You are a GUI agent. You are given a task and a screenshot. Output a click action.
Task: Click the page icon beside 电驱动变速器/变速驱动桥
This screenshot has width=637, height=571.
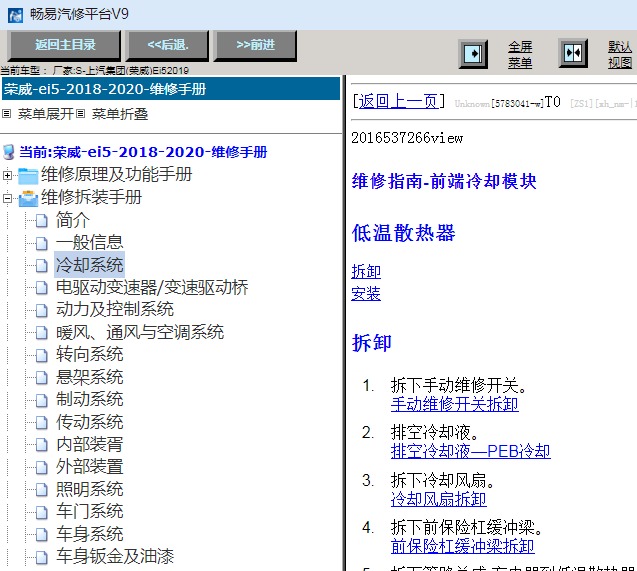click(41, 288)
